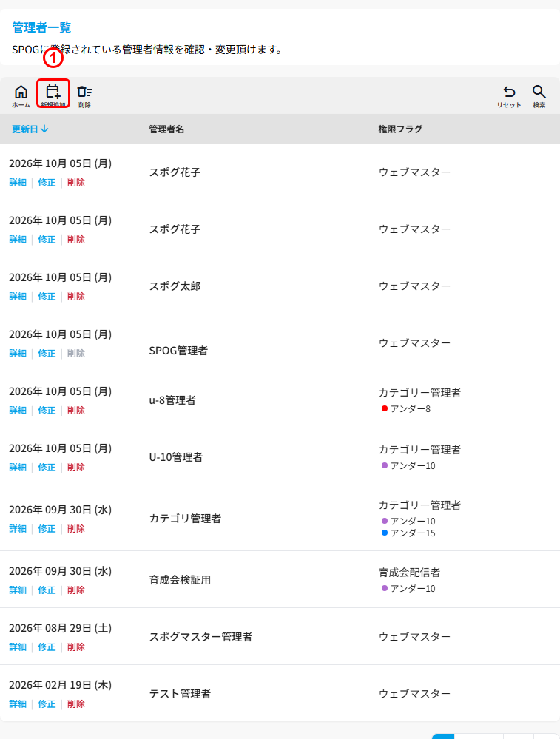Viewport: 560px width, 739px height.
Task: Click date 2026年 08月 29日 (土)
Action: tap(61, 628)
